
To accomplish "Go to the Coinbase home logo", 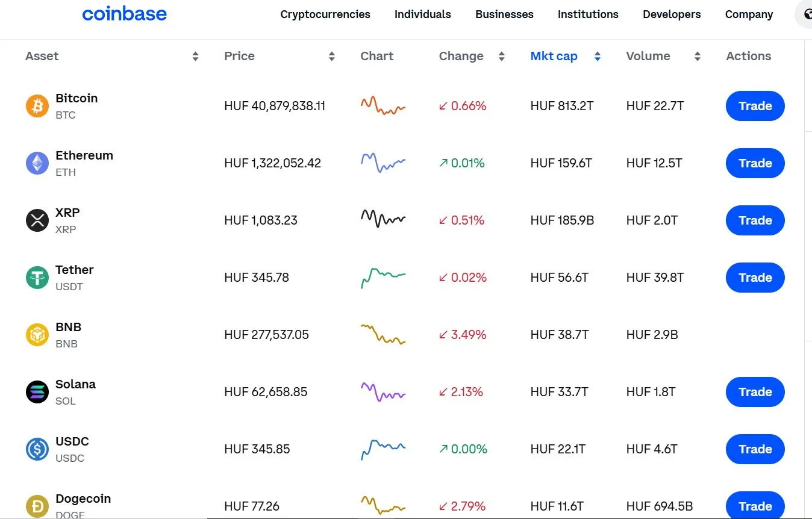I will (x=124, y=14).
